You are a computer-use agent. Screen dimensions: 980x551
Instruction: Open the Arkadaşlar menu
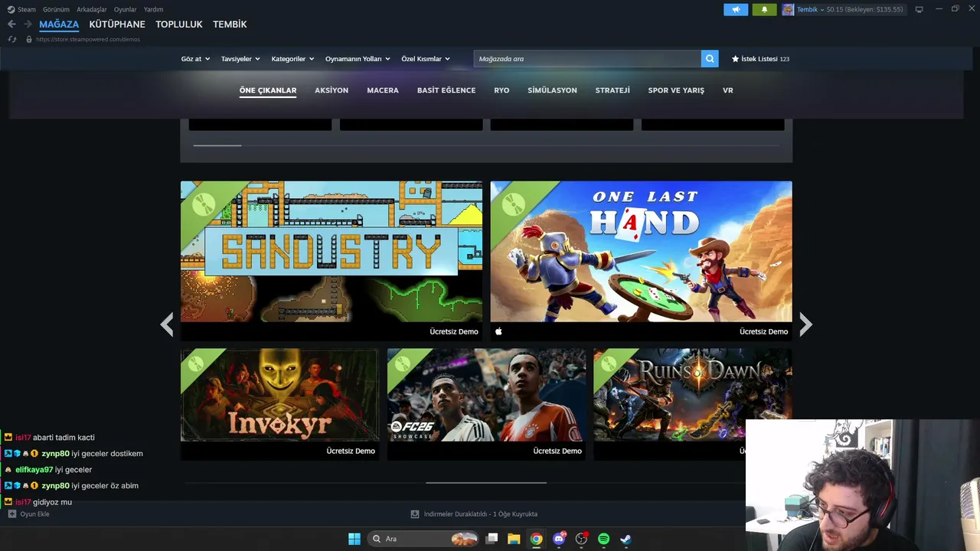coord(92,9)
